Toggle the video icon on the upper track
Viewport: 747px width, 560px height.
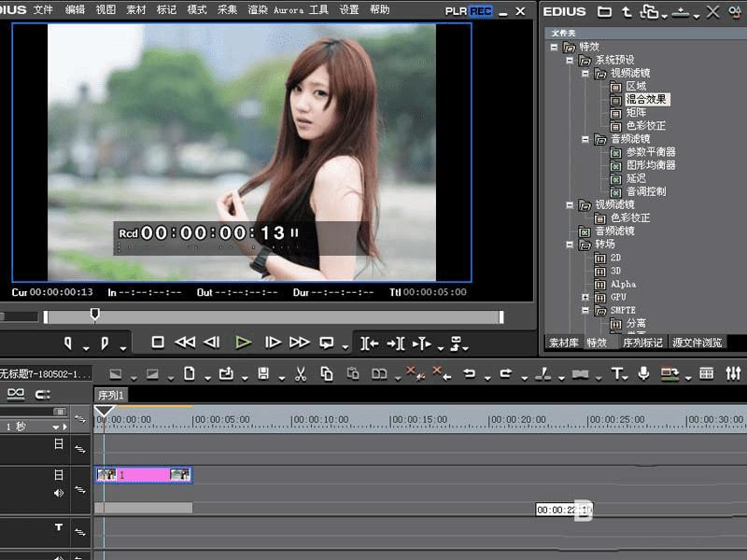[x=59, y=444]
